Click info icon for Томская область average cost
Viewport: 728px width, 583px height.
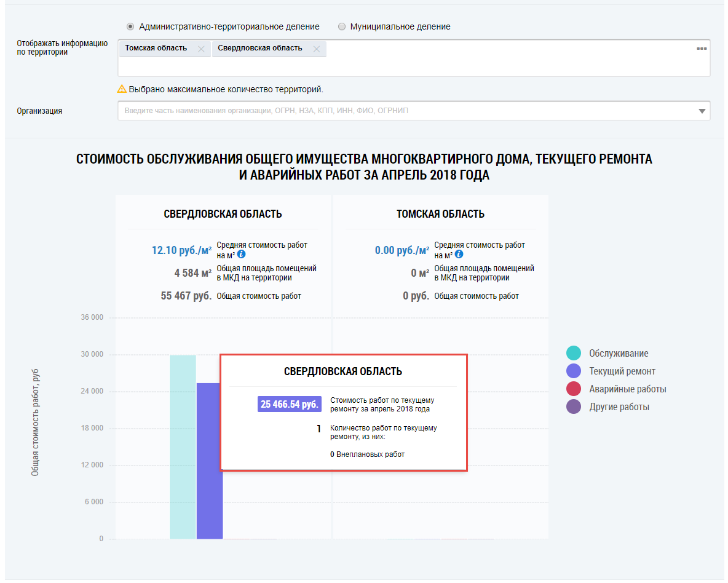[459, 254]
